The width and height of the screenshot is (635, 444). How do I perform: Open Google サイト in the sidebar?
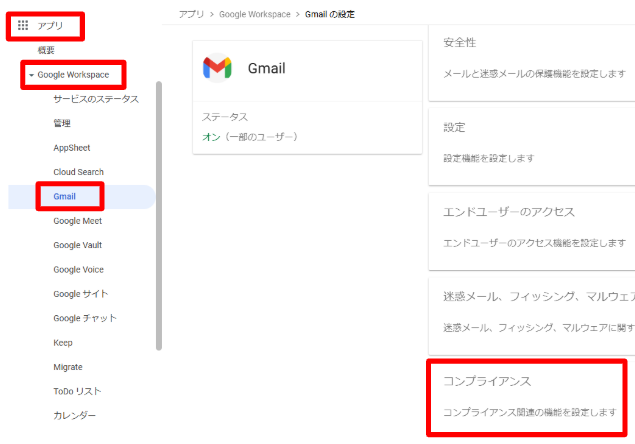pos(81,294)
